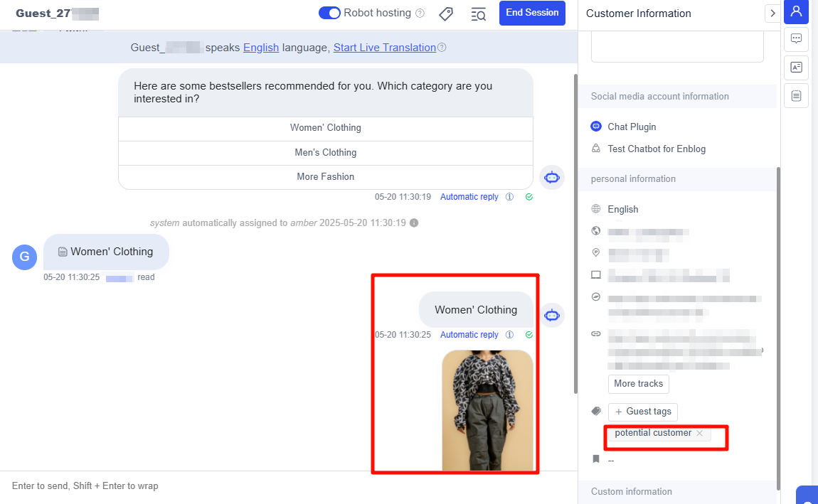Open the notes document sidebar icon

click(796, 95)
